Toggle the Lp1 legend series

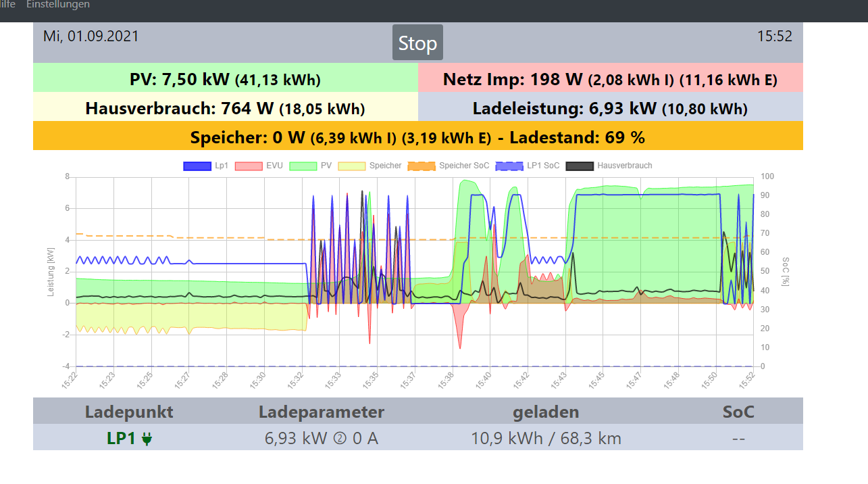pos(205,166)
